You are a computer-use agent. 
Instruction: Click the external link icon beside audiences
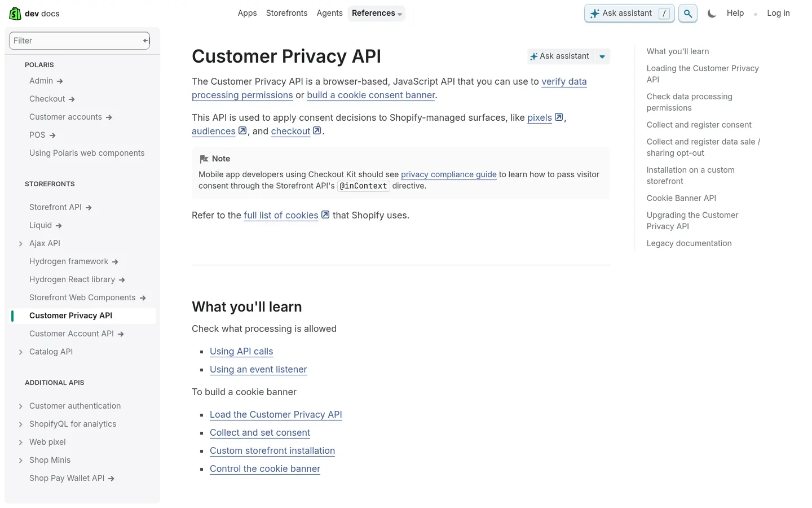(242, 130)
